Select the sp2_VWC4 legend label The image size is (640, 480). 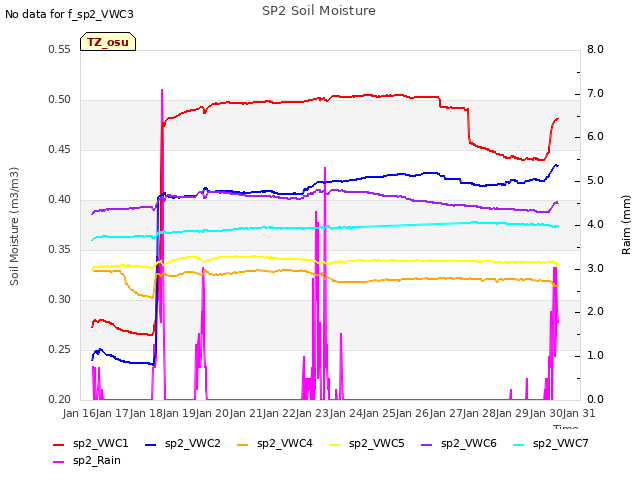(284, 444)
